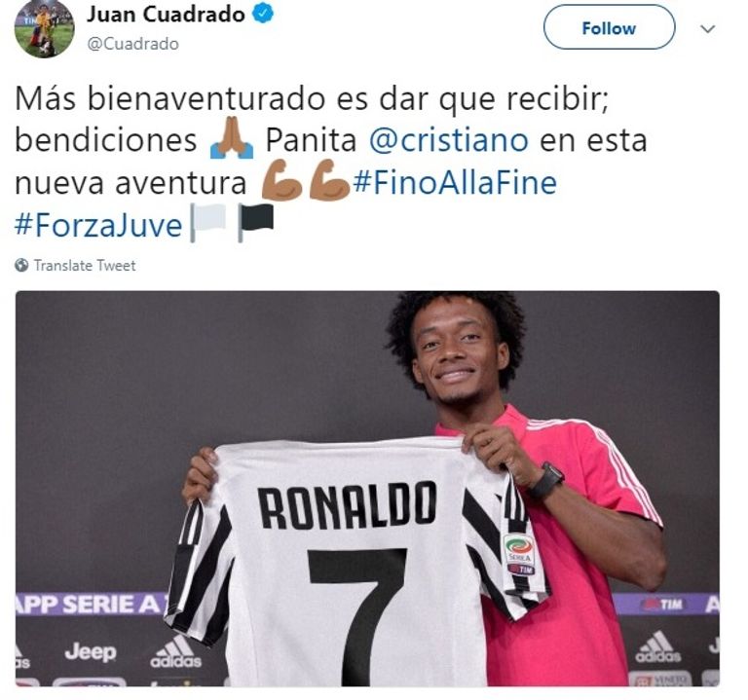Click the Serie A badge on the sleeve

point(519,555)
